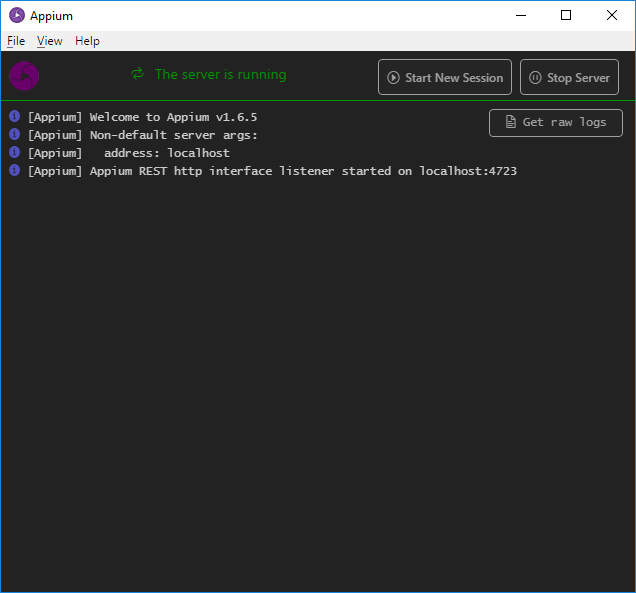Open the File menu
Viewport: 636px width, 593px height.
pos(16,41)
